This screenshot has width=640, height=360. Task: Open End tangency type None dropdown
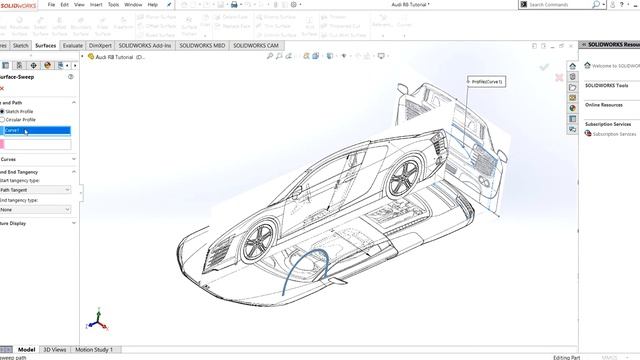tap(36, 210)
